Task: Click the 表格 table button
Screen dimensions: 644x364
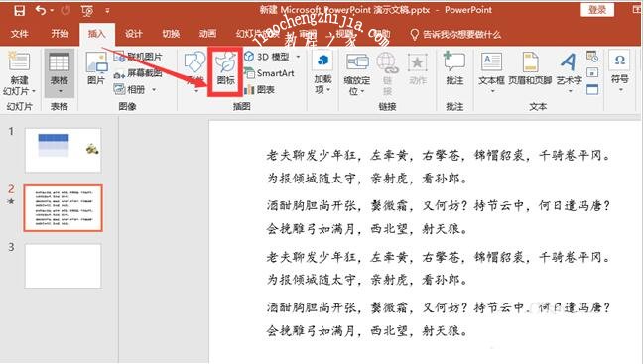Action: coord(60,73)
